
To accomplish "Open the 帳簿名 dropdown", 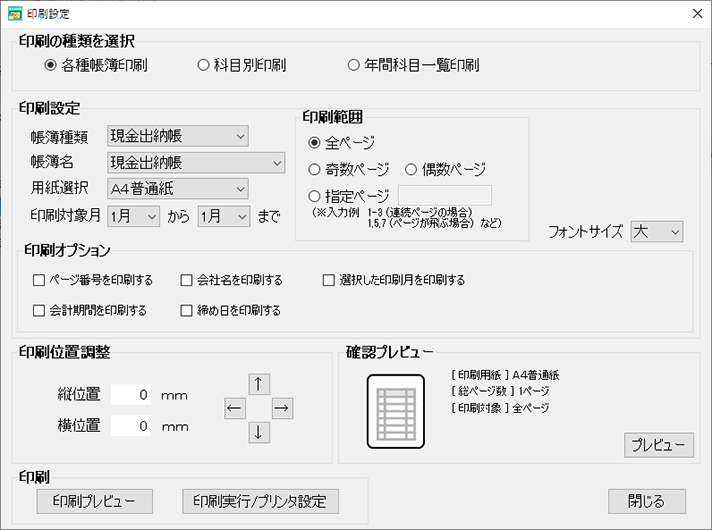I will coord(196,163).
